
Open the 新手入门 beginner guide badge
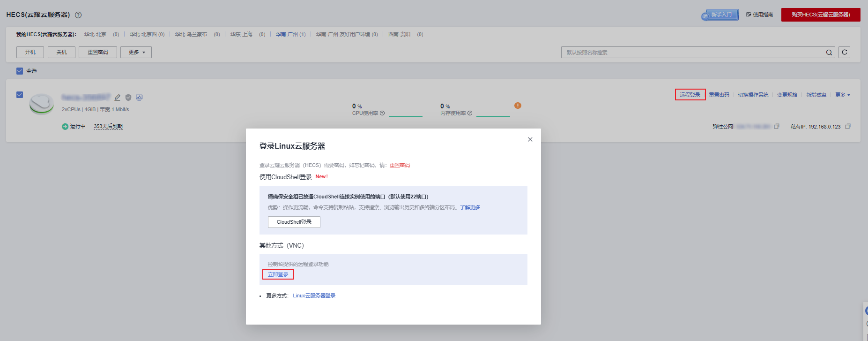pos(720,15)
